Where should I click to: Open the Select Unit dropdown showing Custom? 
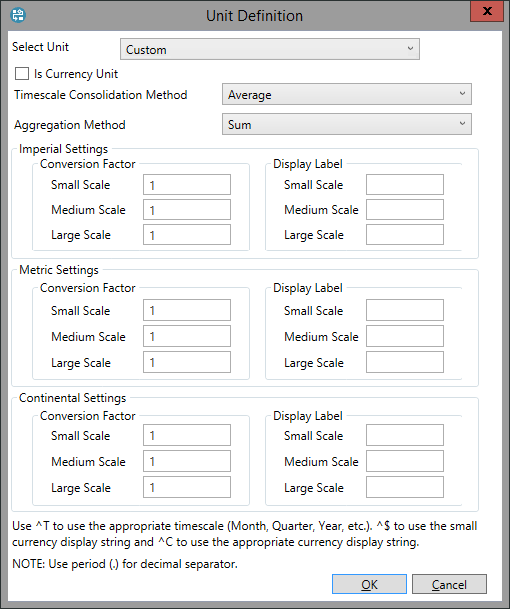point(270,49)
